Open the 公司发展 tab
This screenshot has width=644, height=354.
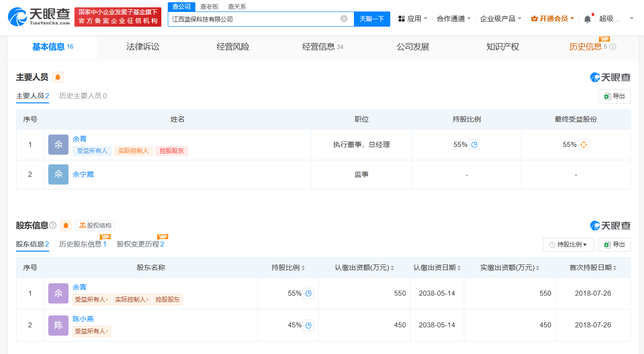tap(413, 47)
